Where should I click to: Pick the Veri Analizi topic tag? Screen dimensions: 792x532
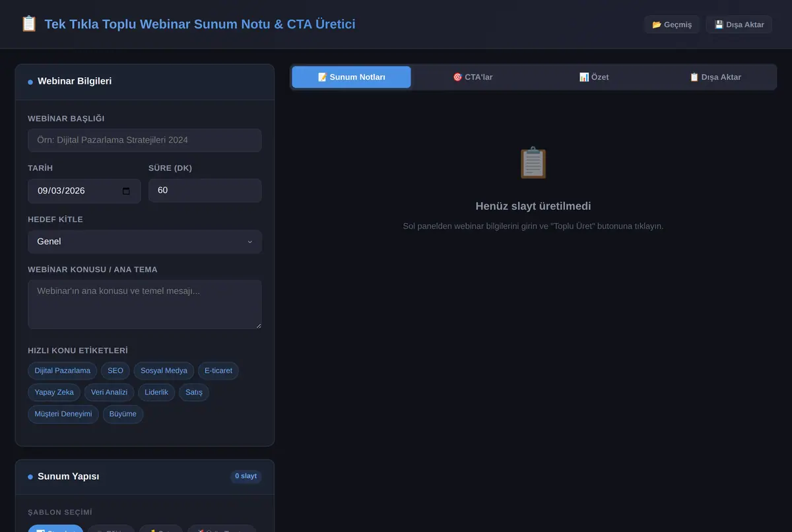click(x=110, y=393)
